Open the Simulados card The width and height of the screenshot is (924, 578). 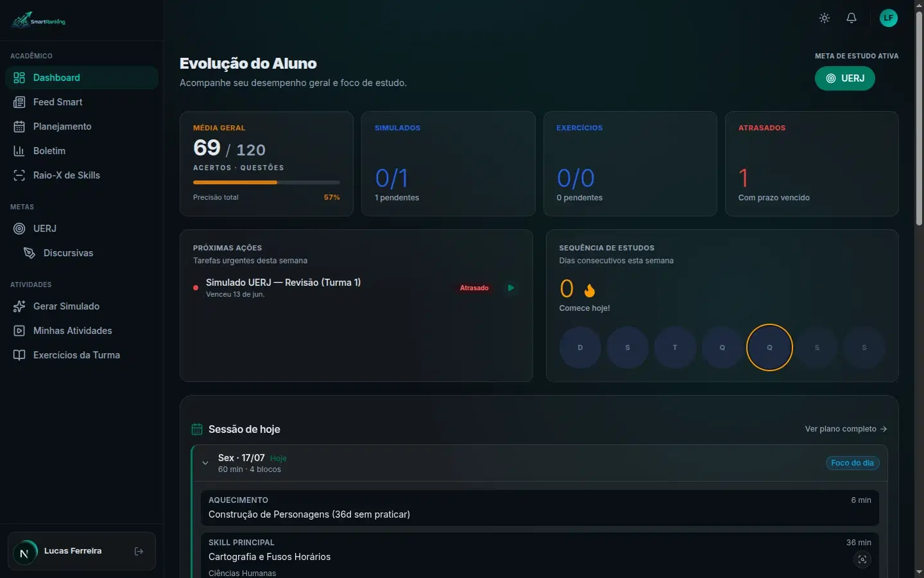coord(448,164)
